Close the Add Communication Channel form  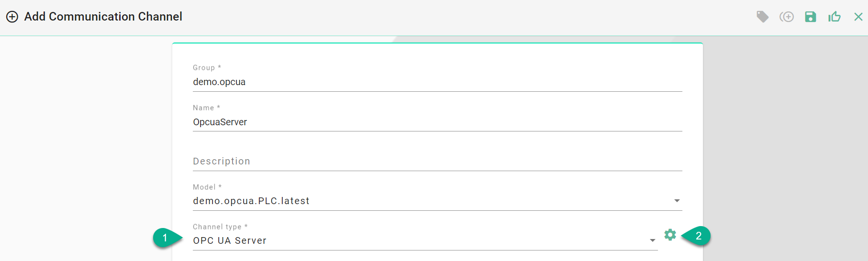point(858,17)
